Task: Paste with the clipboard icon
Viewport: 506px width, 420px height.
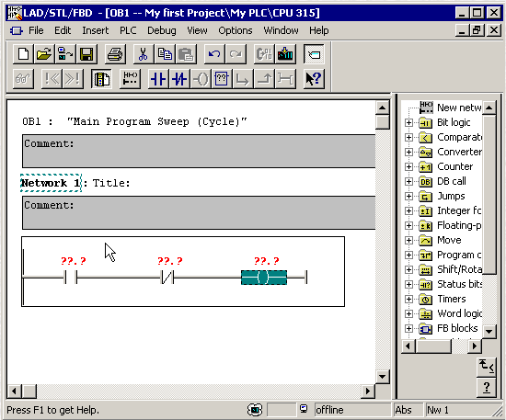Action: point(186,54)
